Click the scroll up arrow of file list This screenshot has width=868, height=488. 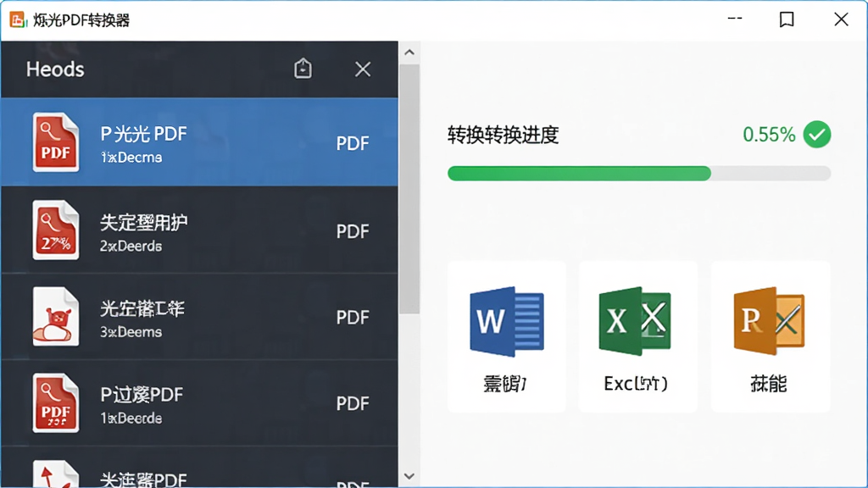409,53
